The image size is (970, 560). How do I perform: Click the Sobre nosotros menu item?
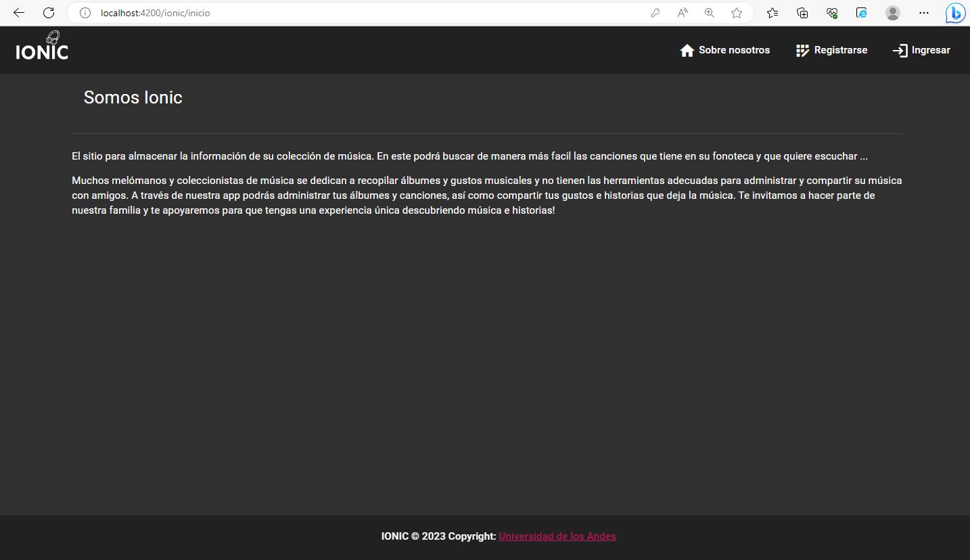pos(734,49)
